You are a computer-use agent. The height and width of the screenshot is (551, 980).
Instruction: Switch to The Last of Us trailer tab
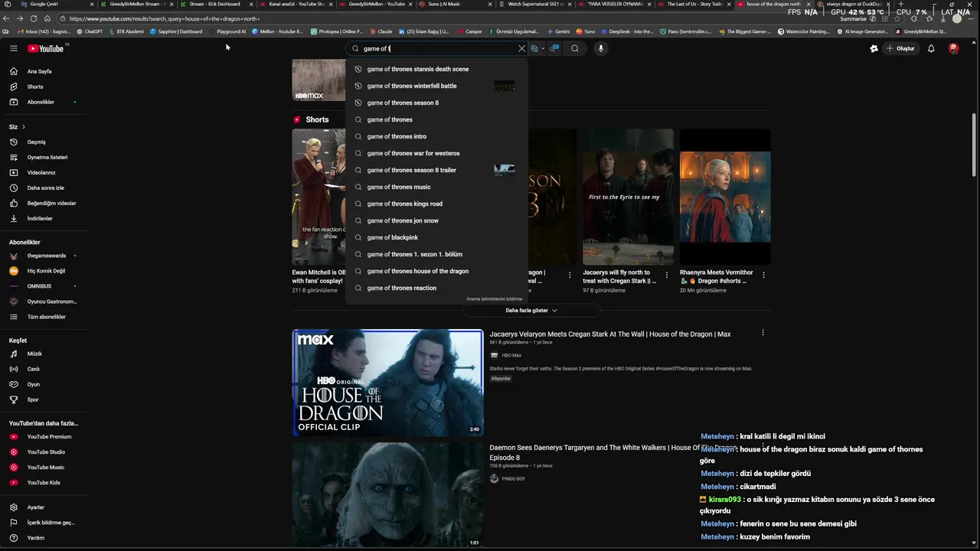click(x=695, y=4)
